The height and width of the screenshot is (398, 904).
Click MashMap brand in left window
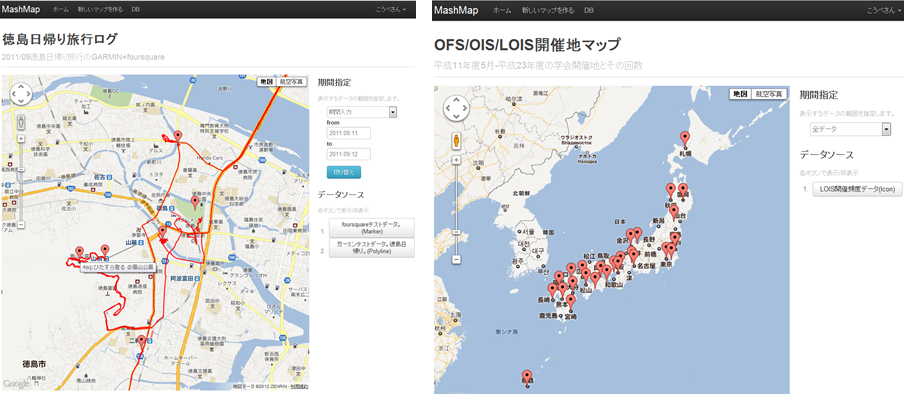coord(21,10)
